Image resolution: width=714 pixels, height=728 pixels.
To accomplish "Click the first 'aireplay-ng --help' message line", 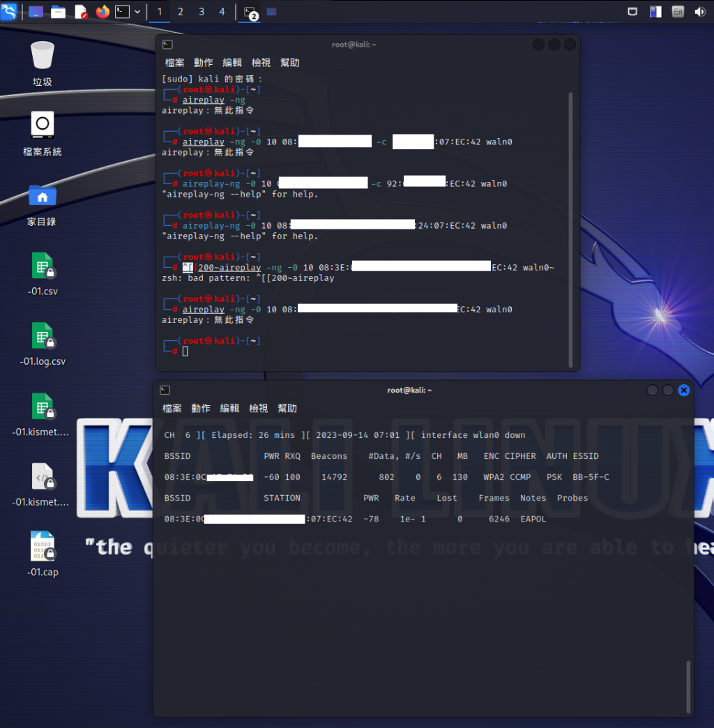I will click(240, 194).
